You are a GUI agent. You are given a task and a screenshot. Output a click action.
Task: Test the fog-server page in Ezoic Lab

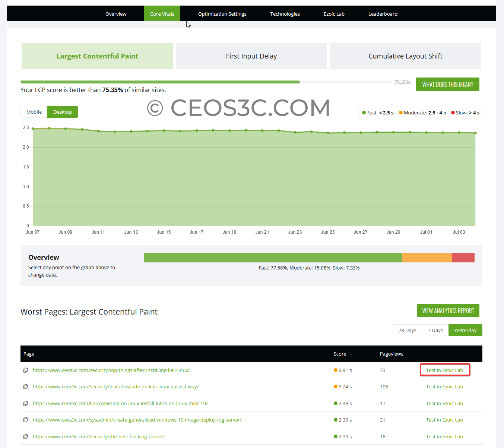[445, 420]
